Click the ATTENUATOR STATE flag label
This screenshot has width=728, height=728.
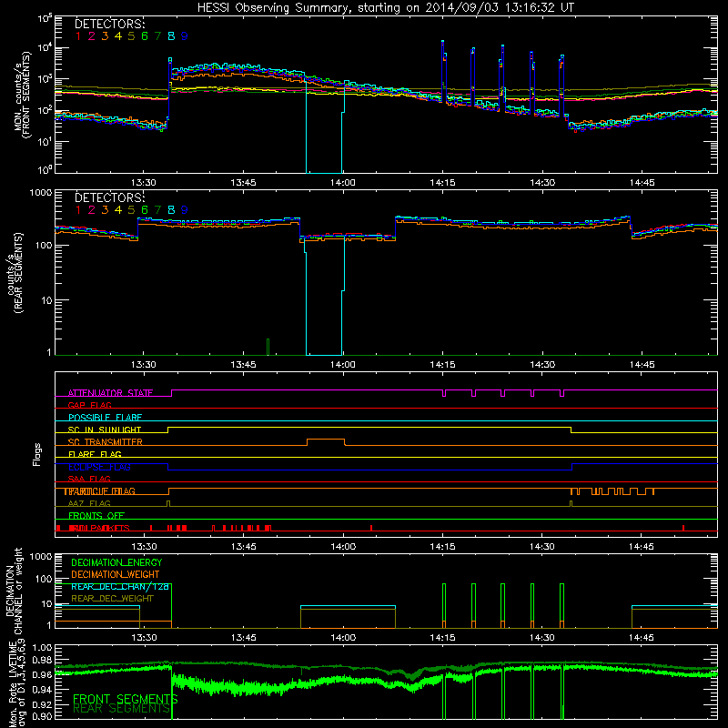(x=110, y=393)
